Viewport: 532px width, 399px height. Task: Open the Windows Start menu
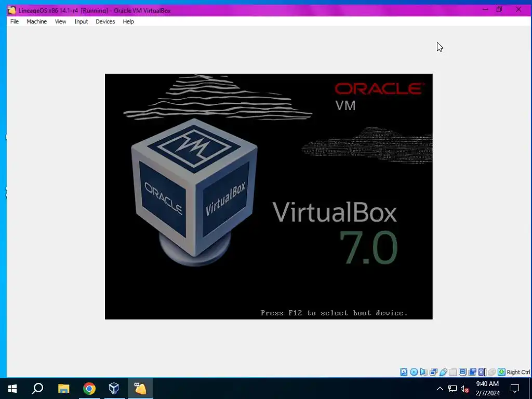click(x=12, y=389)
